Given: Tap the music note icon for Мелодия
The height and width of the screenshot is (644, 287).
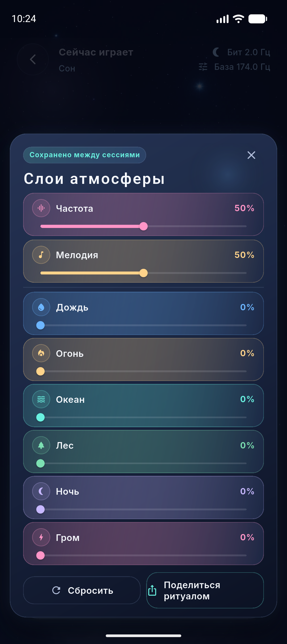Looking at the screenshot, I should (x=41, y=255).
